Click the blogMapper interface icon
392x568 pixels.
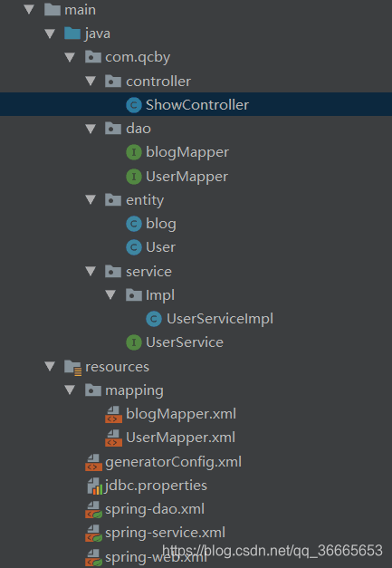(134, 152)
